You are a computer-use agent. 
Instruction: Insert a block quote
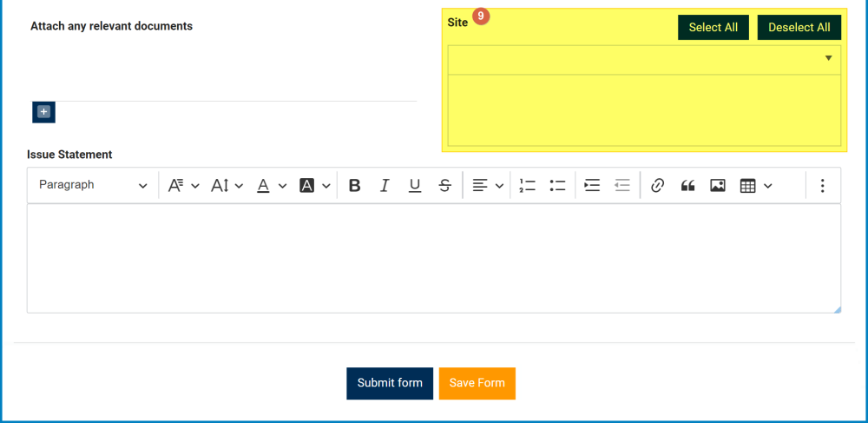tap(688, 185)
